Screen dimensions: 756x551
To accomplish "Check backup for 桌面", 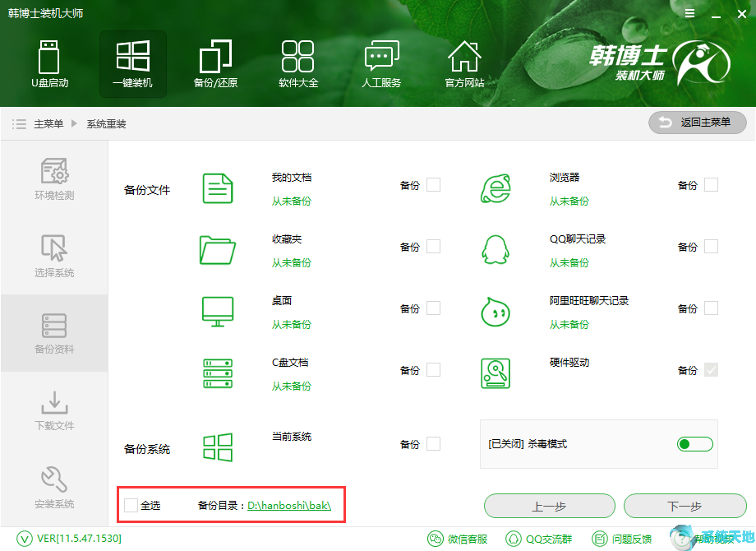I will tap(433, 308).
